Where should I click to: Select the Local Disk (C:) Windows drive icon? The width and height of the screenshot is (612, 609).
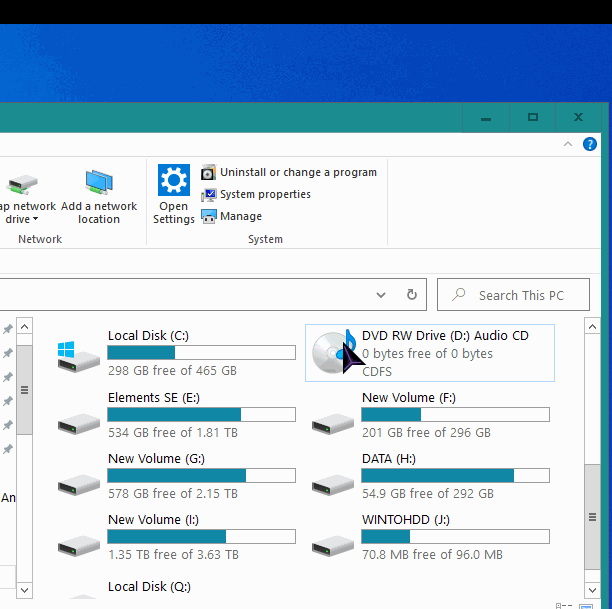(x=79, y=354)
